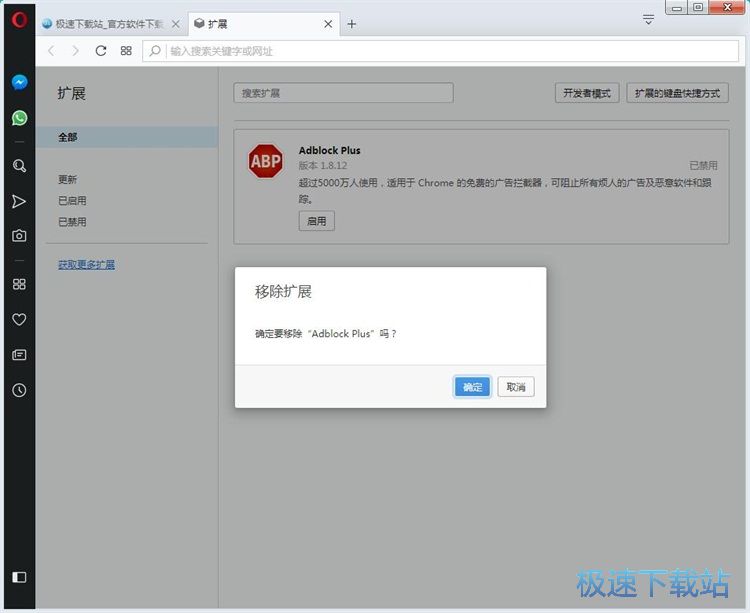Open personal news send icon
This screenshot has width=750, height=613.
[x=19, y=201]
